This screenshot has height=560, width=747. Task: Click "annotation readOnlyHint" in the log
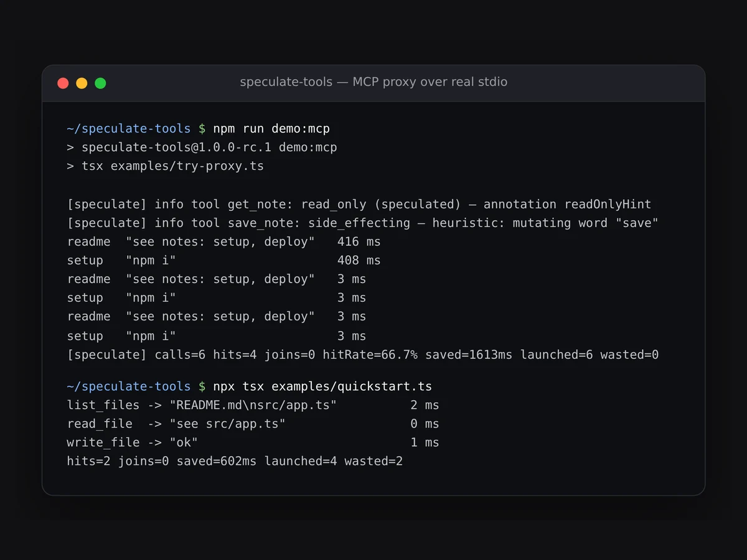pyautogui.click(x=567, y=204)
